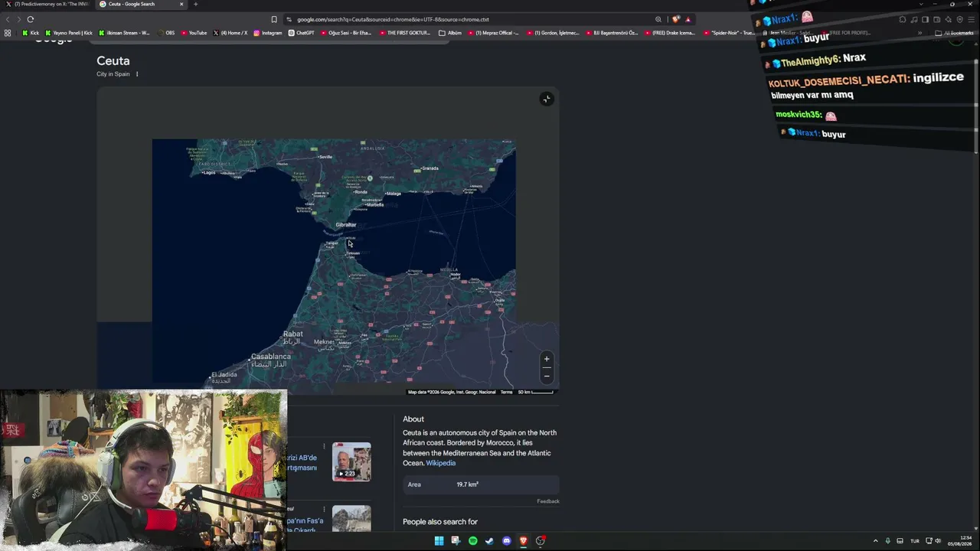
Task: Open the Instagram bookmark
Action: pos(267,33)
